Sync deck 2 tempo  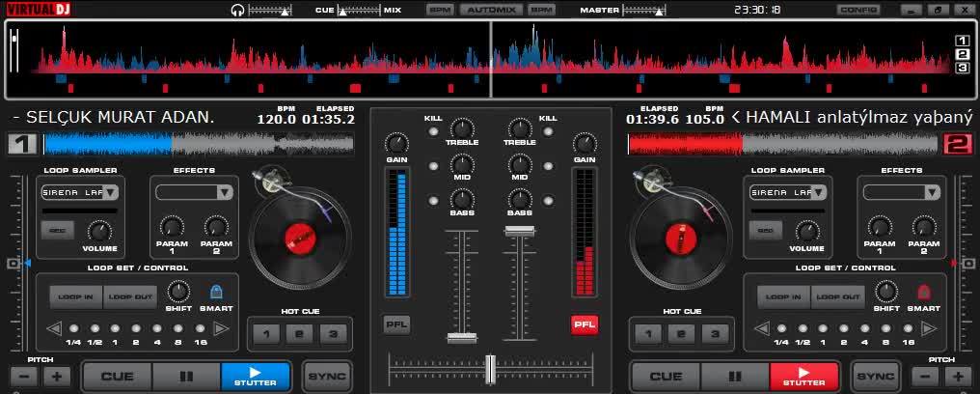(x=875, y=377)
